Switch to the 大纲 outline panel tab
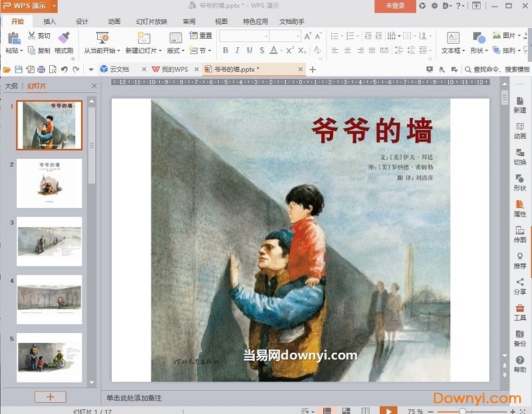The image size is (532, 414). 13,85
